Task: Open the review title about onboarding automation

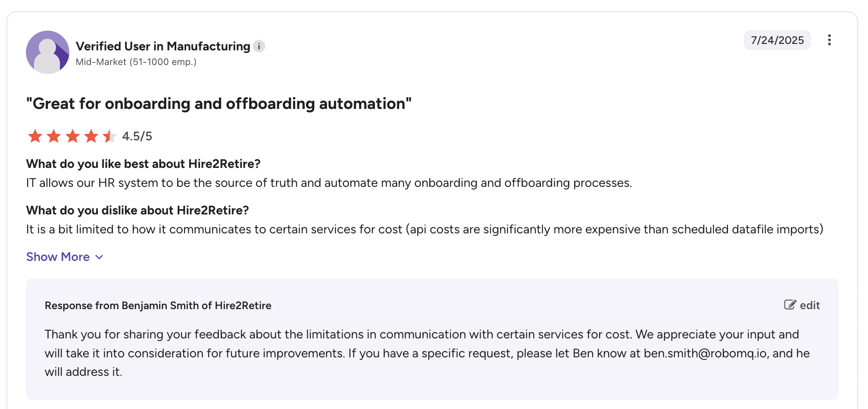Action: [x=219, y=104]
